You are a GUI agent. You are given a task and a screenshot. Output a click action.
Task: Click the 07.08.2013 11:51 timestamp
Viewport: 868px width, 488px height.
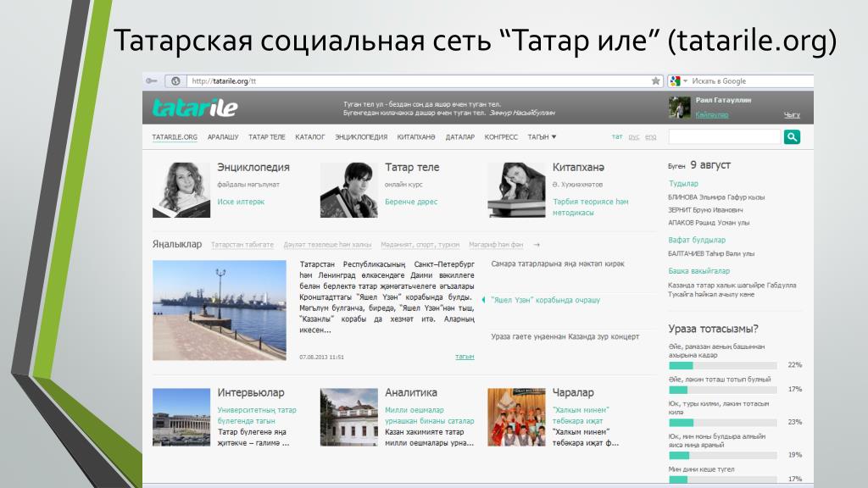coord(321,357)
